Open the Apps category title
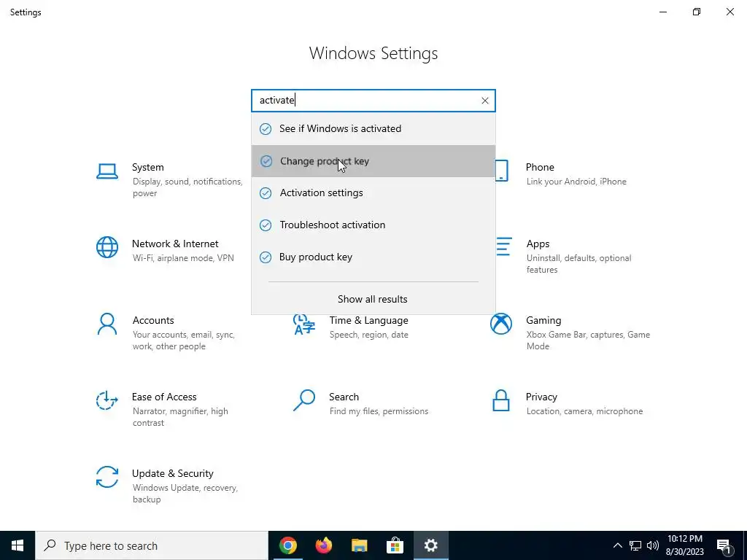Screen dimensions: 747x560 tap(538, 244)
